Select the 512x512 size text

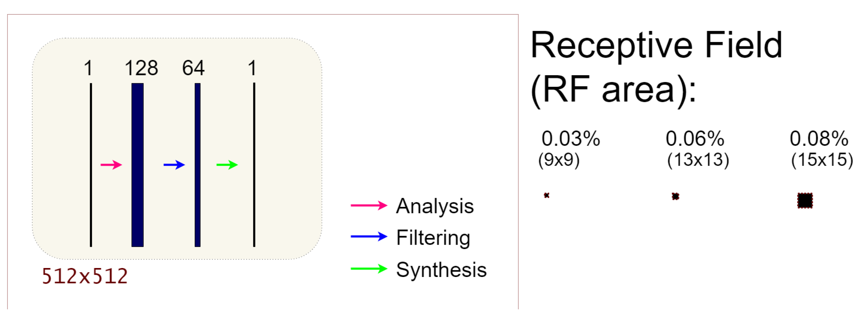pyautogui.click(x=85, y=276)
